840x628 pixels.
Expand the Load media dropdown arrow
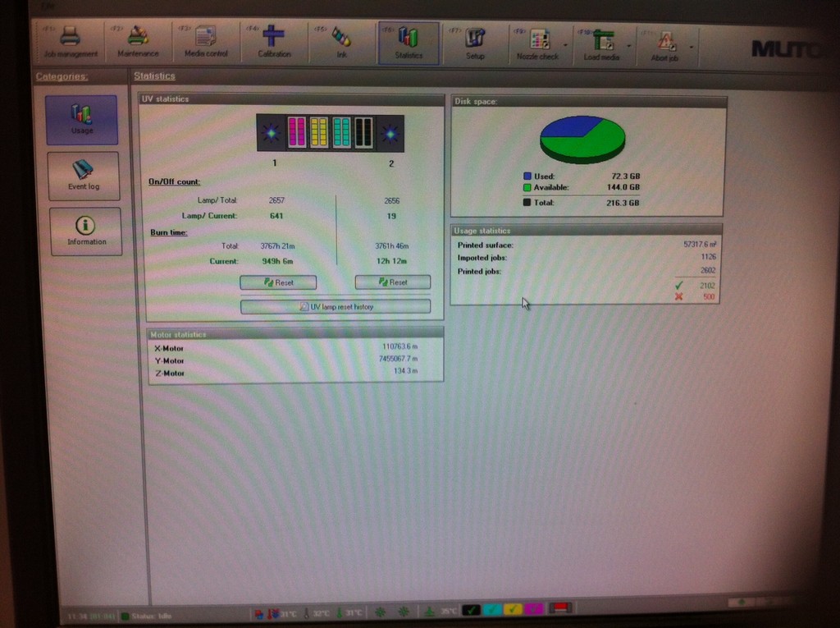[x=629, y=45]
